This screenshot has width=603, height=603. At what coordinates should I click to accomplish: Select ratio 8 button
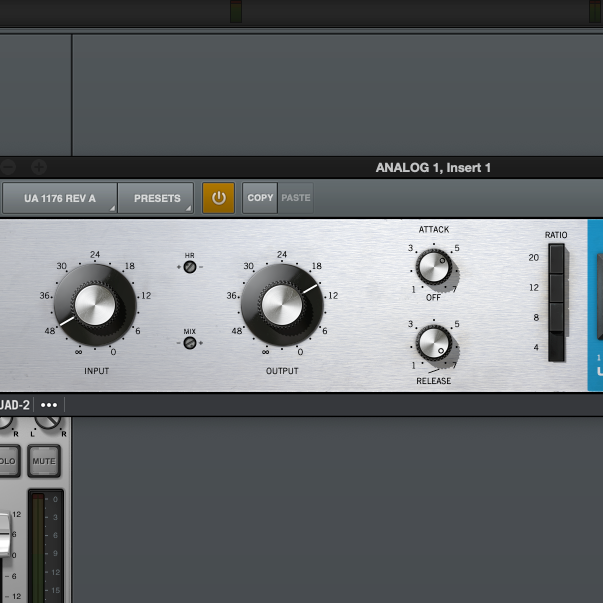(556, 317)
